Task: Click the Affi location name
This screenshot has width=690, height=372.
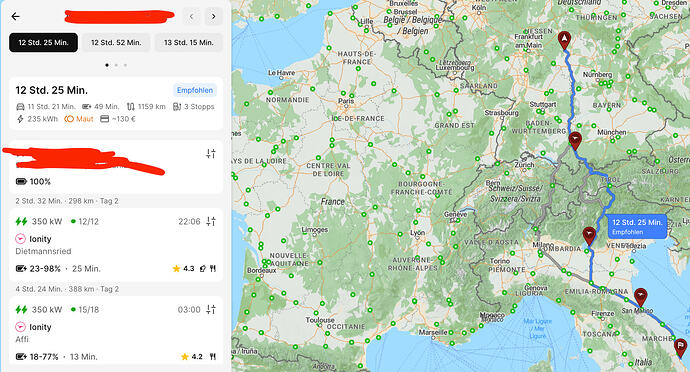Action: [x=22, y=339]
